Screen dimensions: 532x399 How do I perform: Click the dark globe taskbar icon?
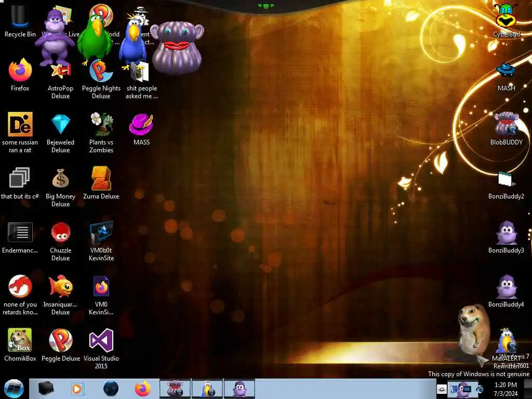pyautogui.click(x=111, y=389)
